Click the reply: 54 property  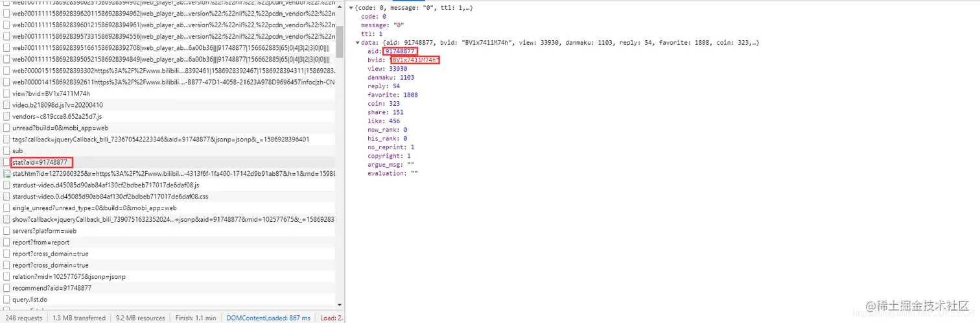tap(384, 86)
